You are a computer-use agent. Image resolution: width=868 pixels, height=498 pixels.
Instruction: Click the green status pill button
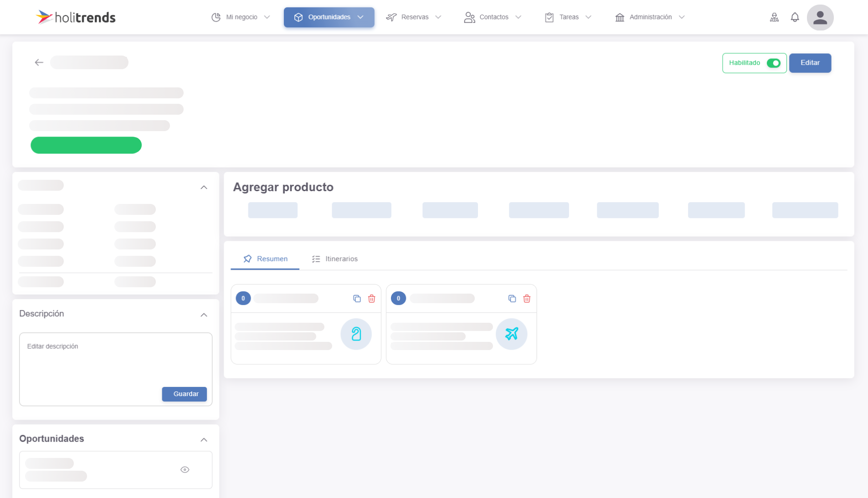(x=86, y=145)
